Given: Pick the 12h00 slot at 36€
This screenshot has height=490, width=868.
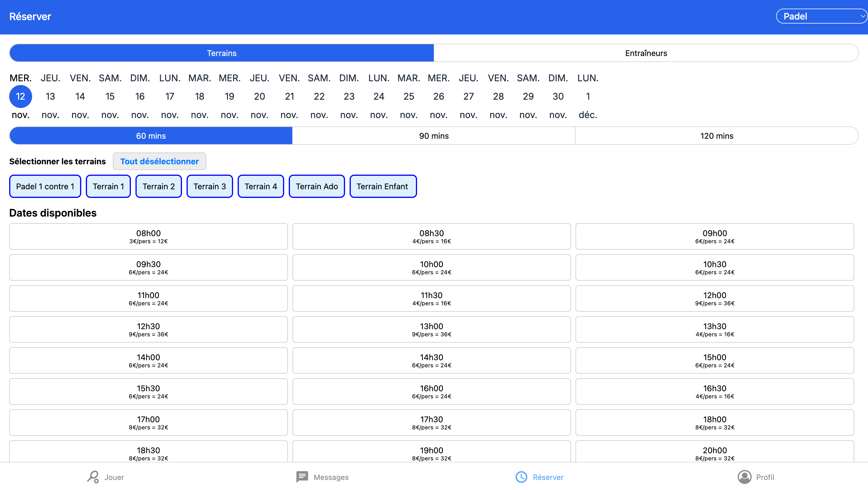Looking at the screenshot, I should pos(714,298).
